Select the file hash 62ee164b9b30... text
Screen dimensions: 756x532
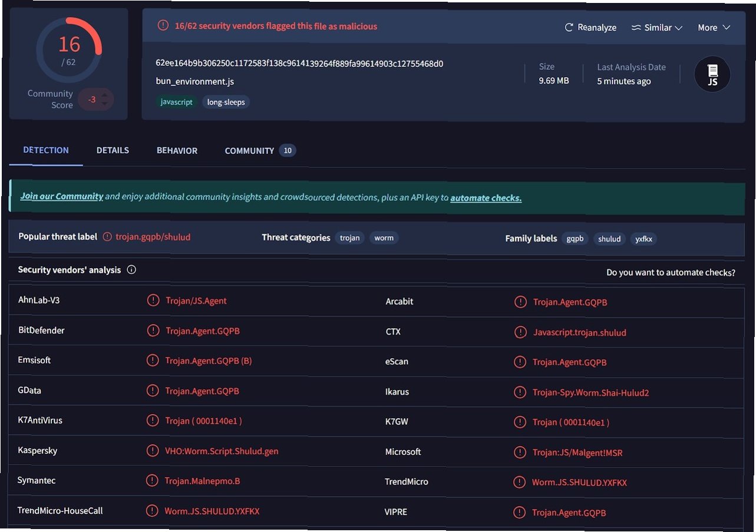click(299, 63)
